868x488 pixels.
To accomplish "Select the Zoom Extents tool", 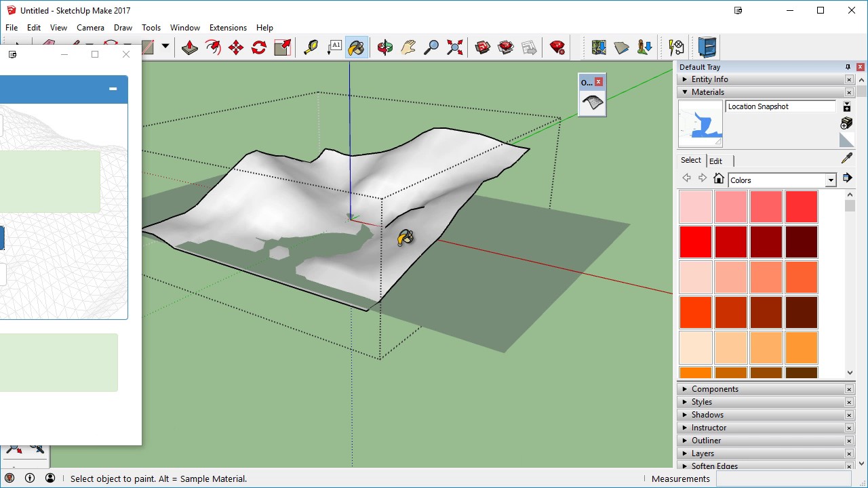I will pyautogui.click(x=454, y=47).
